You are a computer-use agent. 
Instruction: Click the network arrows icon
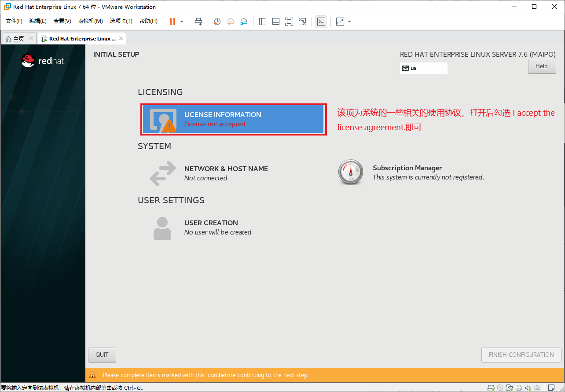(x=163, y=173)
